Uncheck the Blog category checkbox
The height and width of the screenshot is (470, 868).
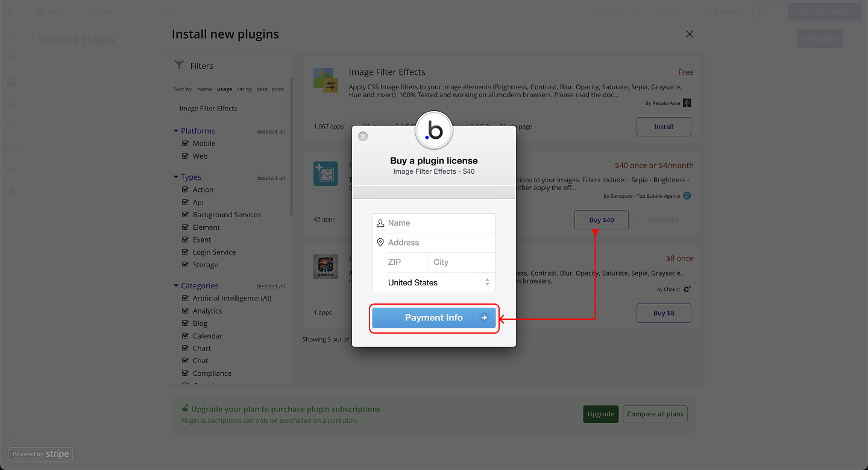coord(186,323)
